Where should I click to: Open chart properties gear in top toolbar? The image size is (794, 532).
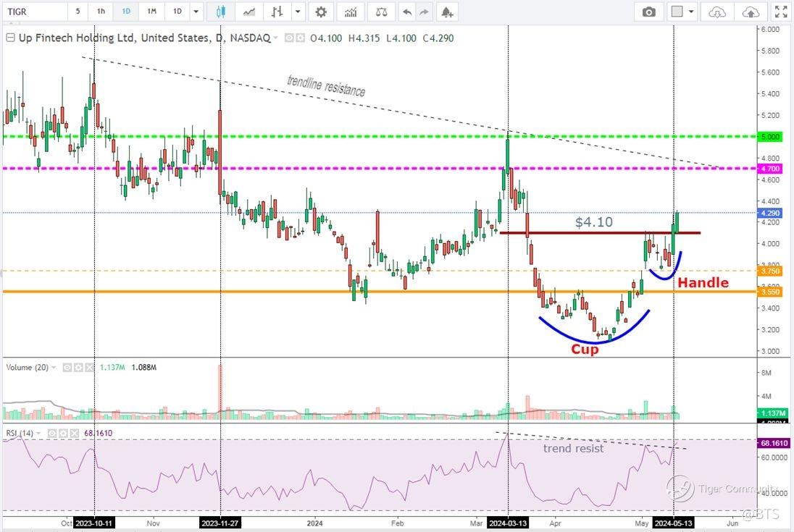click(x=321, y=12)
